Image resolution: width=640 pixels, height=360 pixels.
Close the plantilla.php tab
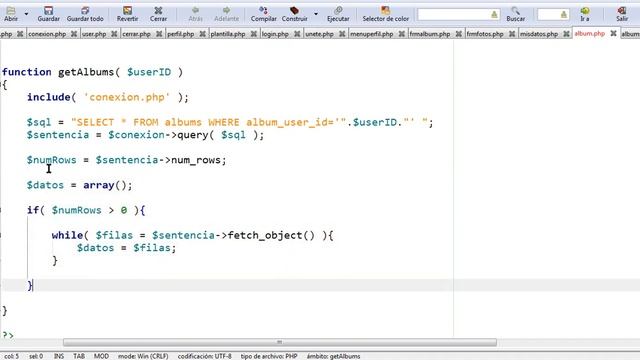coord(254,34)
